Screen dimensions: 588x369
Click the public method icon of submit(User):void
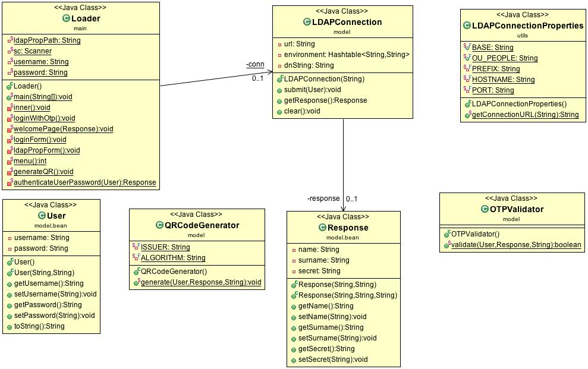(x=280, y=90)
